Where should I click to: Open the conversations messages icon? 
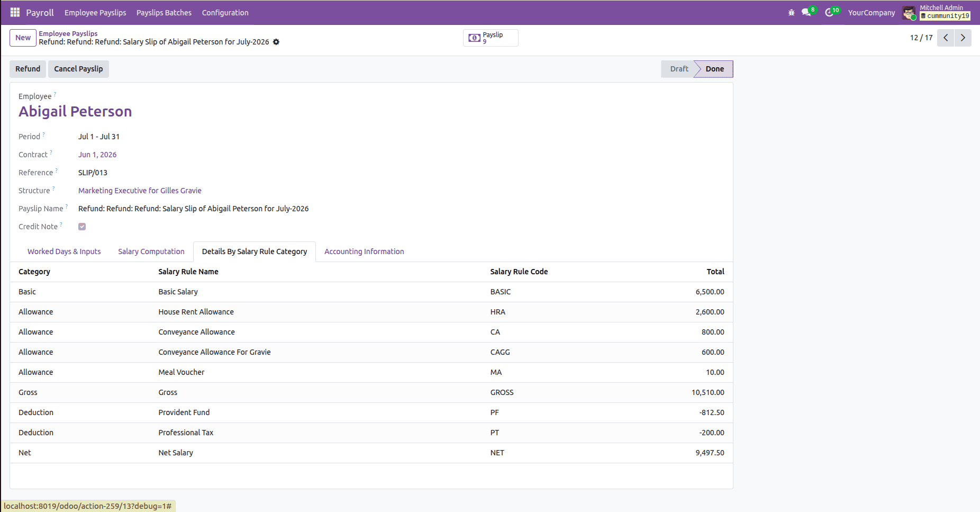(x=806, y=12)
